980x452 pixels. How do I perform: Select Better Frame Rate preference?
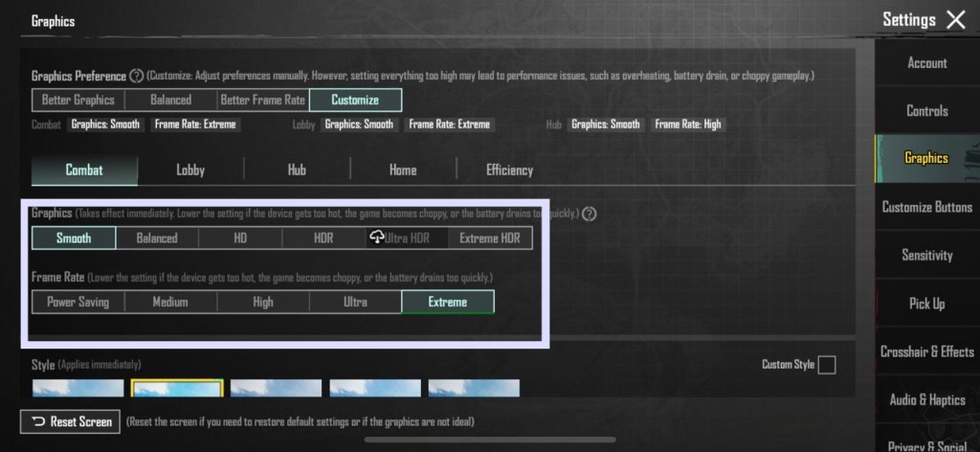(263, 100)
